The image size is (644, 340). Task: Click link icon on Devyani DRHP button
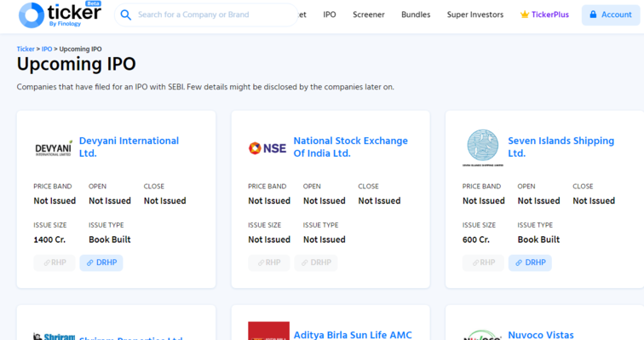tap(90, 262)
